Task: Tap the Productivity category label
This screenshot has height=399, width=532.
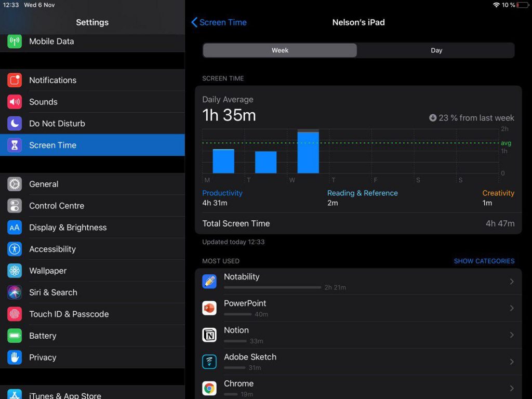Action: [222, 193]
